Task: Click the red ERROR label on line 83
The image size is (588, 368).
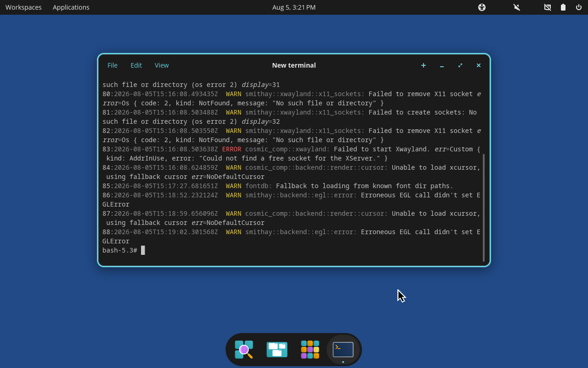Action: coord(232,149)
